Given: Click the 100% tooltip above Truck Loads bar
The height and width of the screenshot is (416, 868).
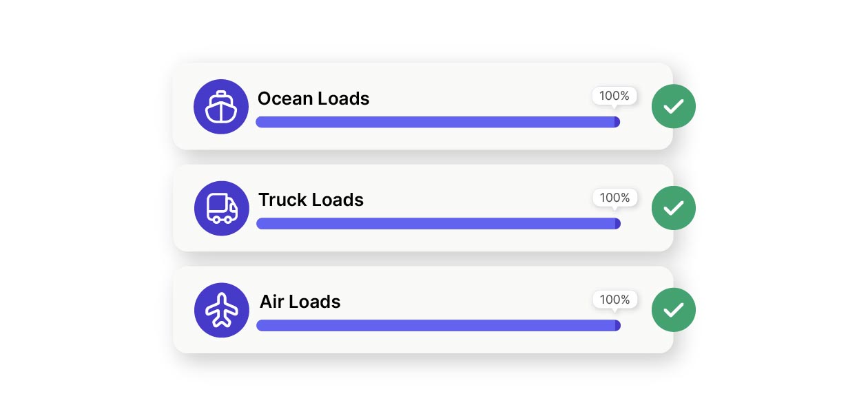Looking at the screenshot, I should tap(614, 198).
